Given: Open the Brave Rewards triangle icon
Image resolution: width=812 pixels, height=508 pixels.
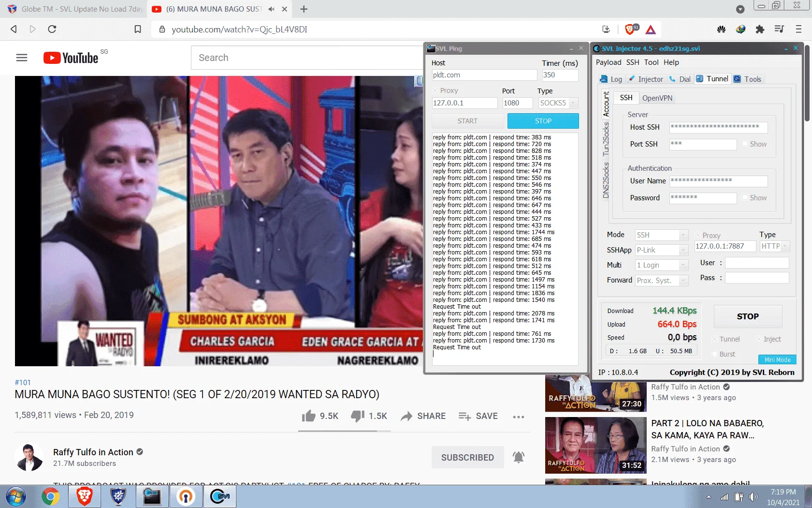Looking at the screenshot, I should coord(651,30).
